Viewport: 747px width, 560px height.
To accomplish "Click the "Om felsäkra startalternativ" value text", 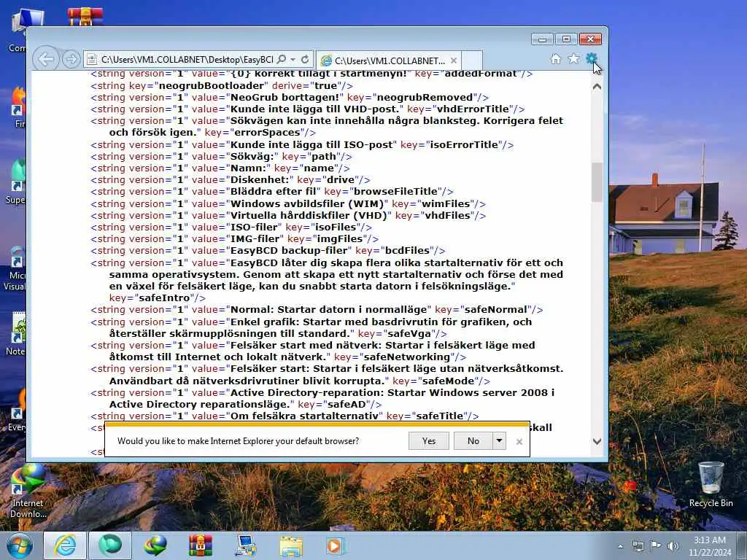I will pyautogui.click(x=305, y=416).
